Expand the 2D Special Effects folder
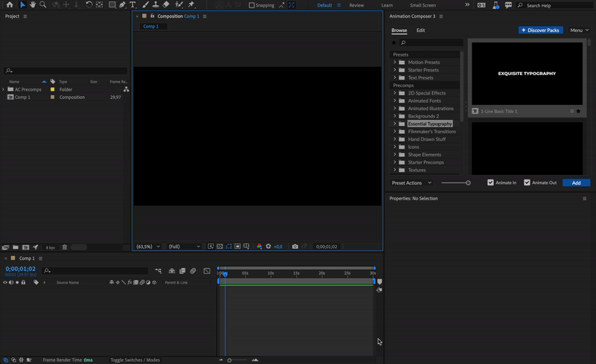 coord(395,93)
